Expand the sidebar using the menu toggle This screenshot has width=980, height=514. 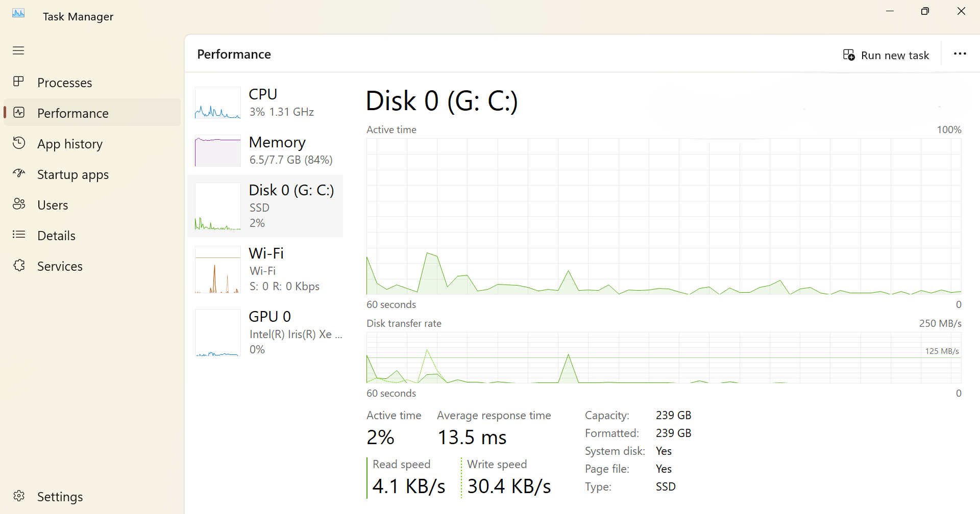tap(18, 50)
